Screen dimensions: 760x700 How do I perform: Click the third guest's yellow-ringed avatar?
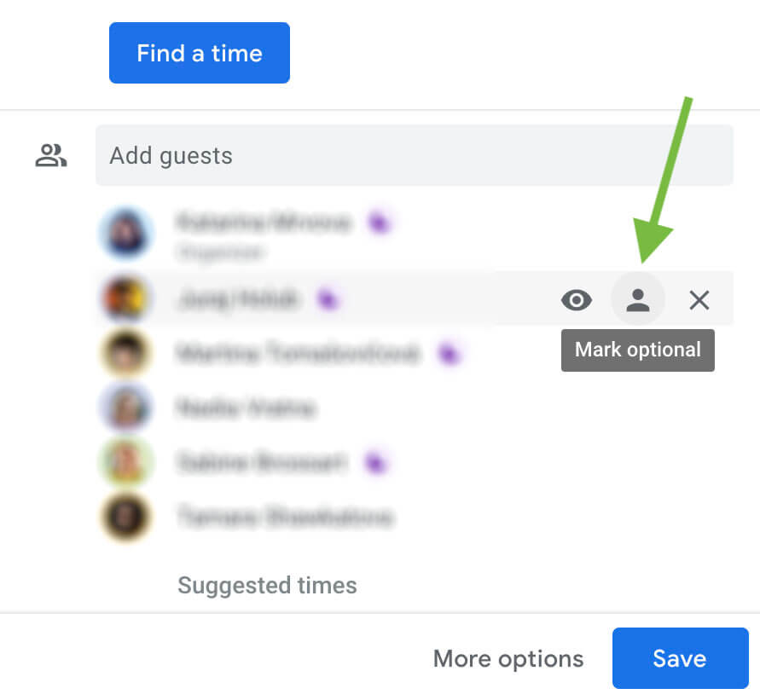click(x=126, y=353)
